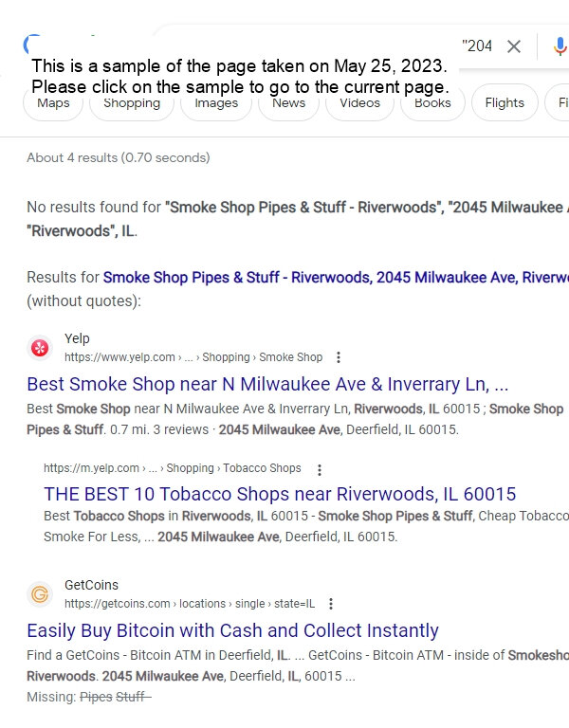
Task: Clear the search box with X icon
Action: pos(514,45)
